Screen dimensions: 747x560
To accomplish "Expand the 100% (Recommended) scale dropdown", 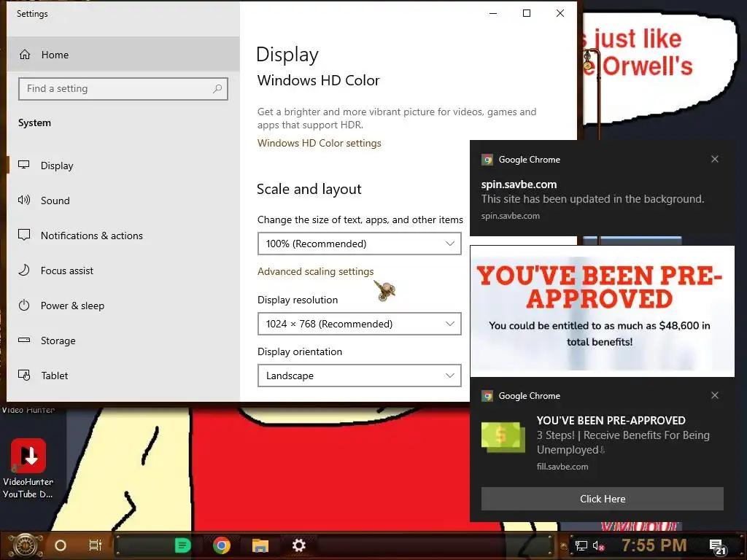I will (x=359, y=244).
